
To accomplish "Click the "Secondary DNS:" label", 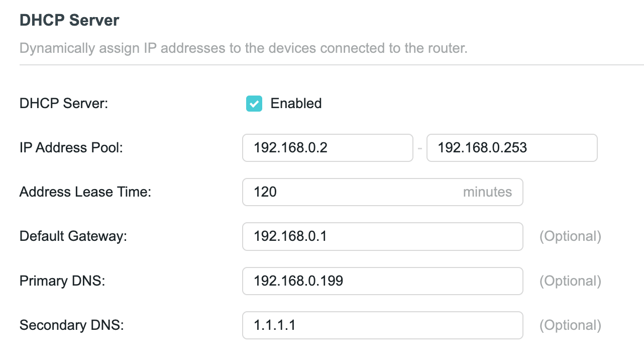I will point(71,325).
